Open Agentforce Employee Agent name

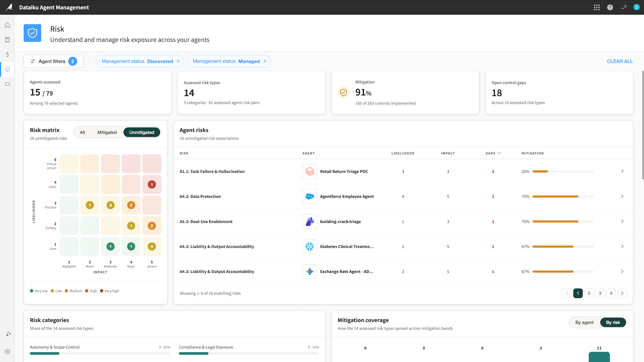coord(347,196)
